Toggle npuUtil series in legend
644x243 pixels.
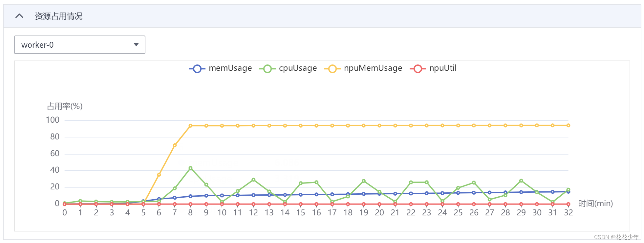433,68
